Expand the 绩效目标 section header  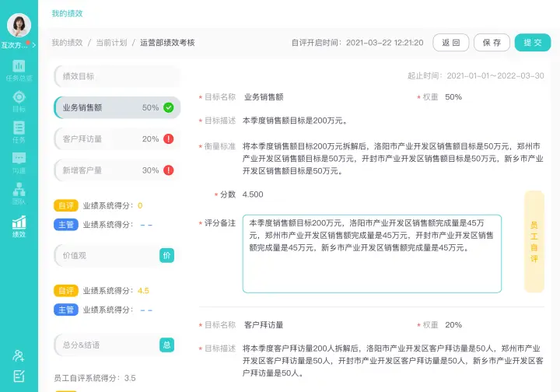(x=117, y=76)
